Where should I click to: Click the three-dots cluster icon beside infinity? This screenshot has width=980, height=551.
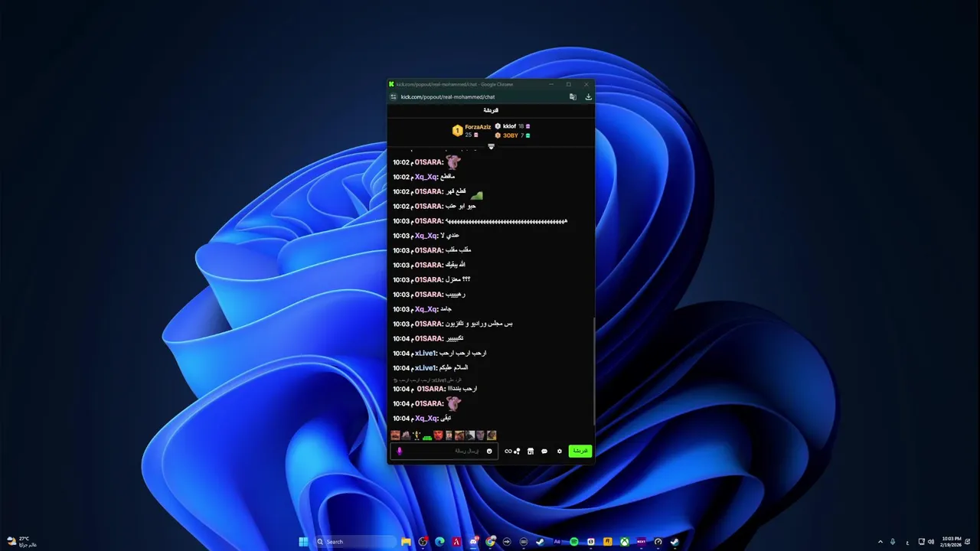(x=517, y=452)
